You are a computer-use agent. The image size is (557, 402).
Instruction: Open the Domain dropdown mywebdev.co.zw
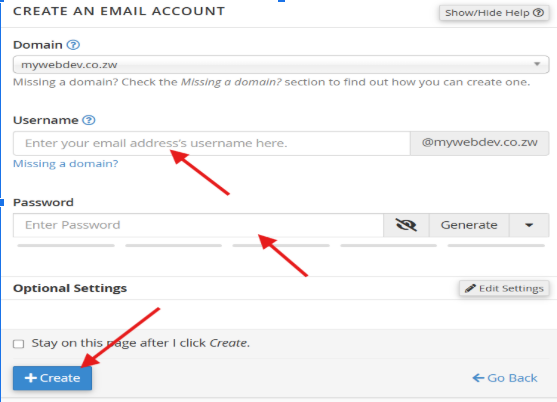(x=281, y=65)
